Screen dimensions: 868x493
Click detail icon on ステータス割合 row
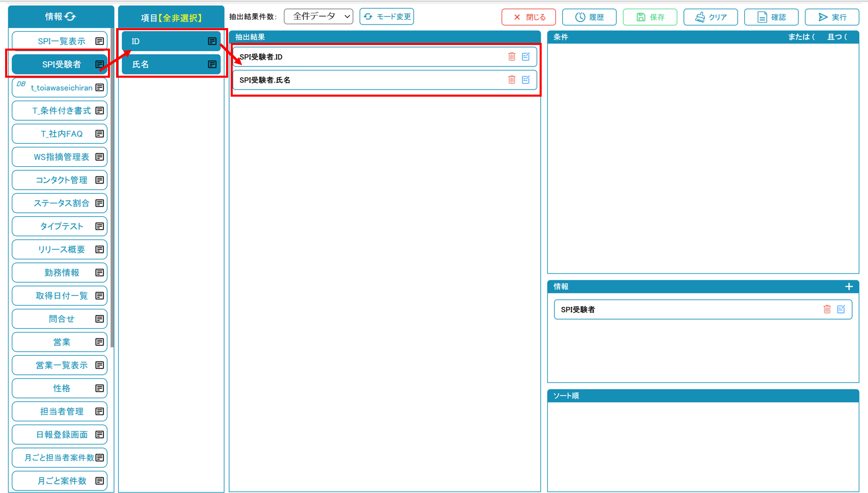click(100, 203)
